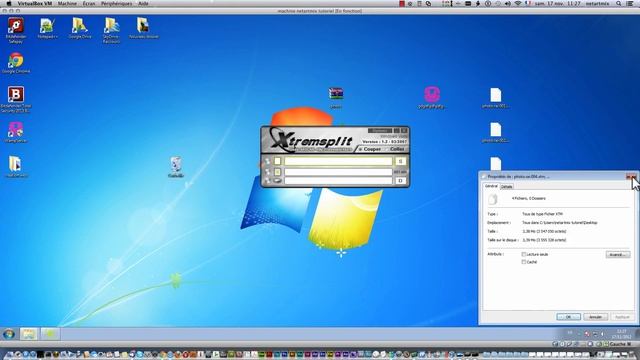Click Xtremsplit second row browse icon

point(267,172)
